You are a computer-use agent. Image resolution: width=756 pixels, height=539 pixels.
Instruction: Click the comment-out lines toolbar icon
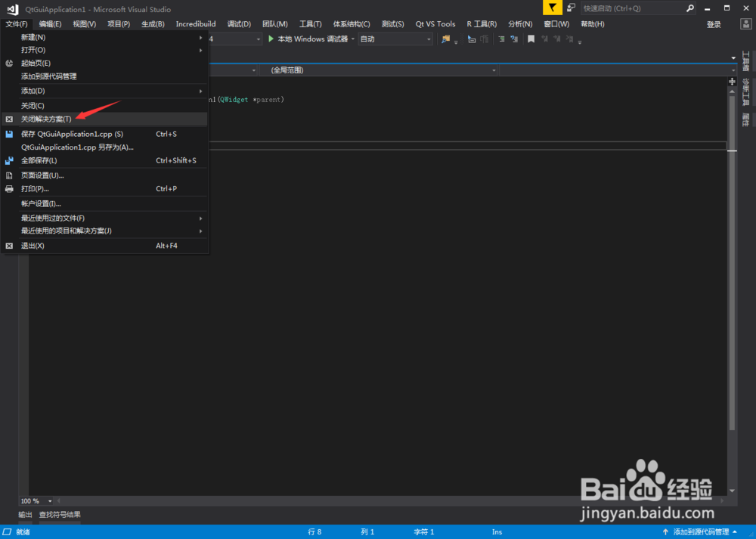502,39
